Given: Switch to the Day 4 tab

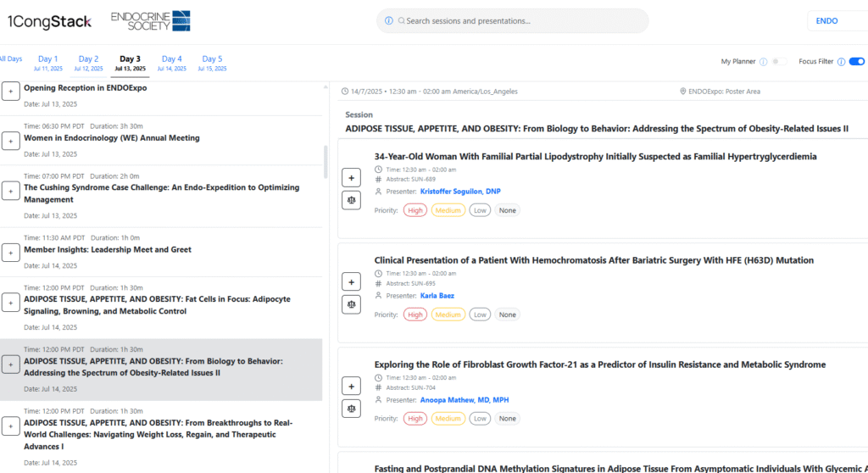Looking at the screenshot, I should 172,63.
